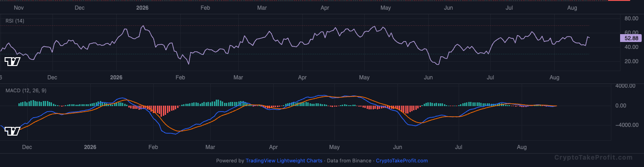Click the MACD (12, 26, 9) indicator label
The image size is (644, 167).
pos(26,90)
